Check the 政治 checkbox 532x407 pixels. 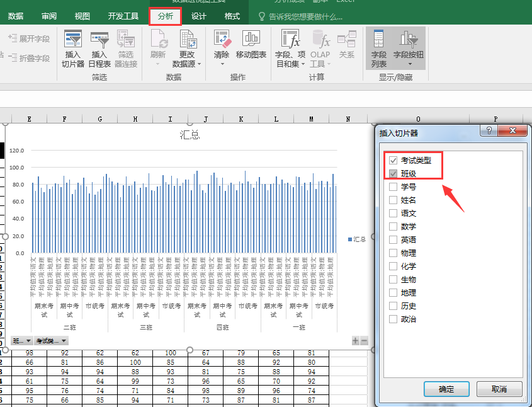coord(393,319)
